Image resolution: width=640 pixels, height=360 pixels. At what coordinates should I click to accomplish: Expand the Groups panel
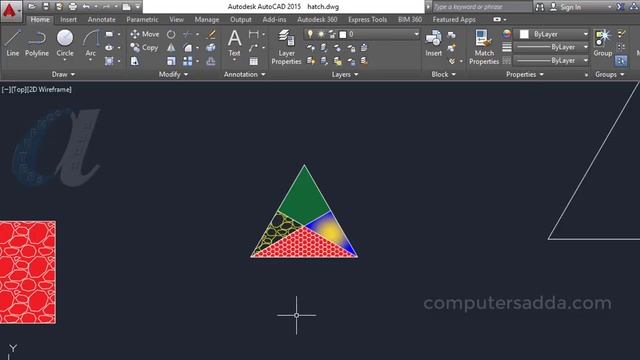[x=610, y=74]
